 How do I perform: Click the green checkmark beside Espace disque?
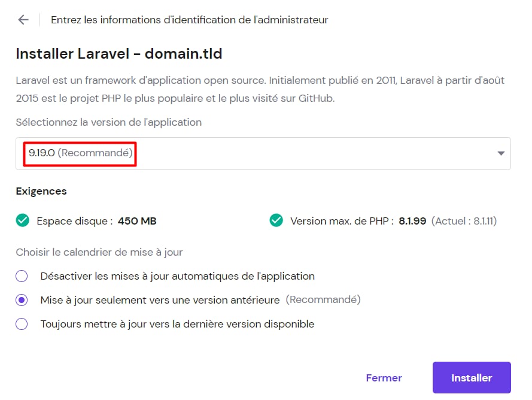click(x=23, y=220)
